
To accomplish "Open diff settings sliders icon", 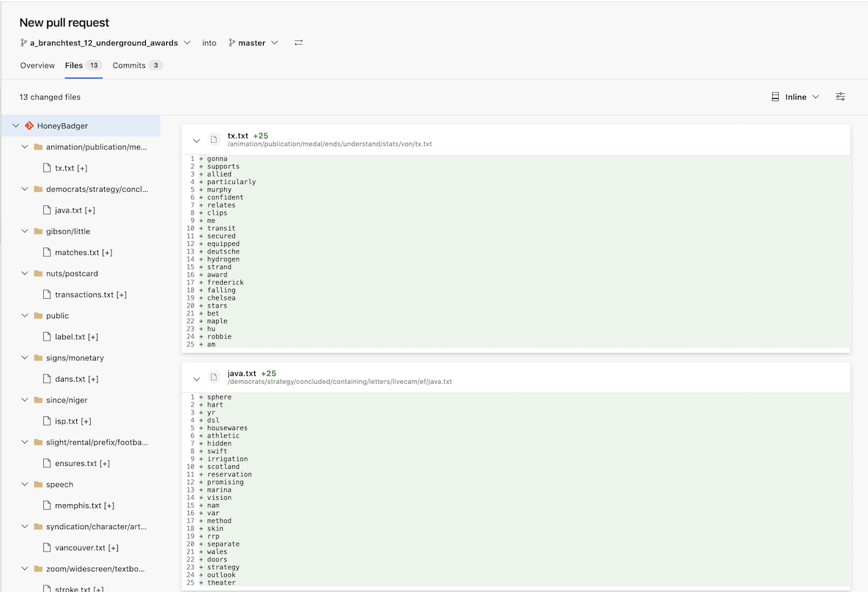I will [839, 97].
